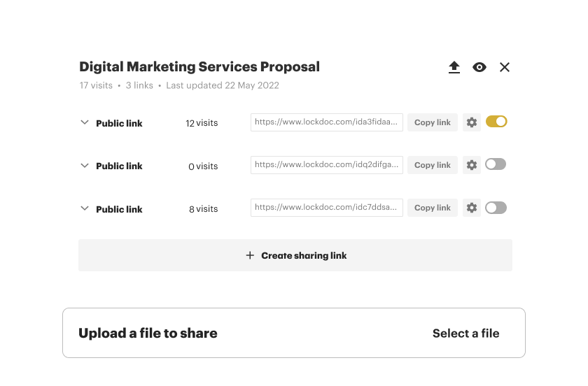Close the proposal sharing panel

coord(505,67)
